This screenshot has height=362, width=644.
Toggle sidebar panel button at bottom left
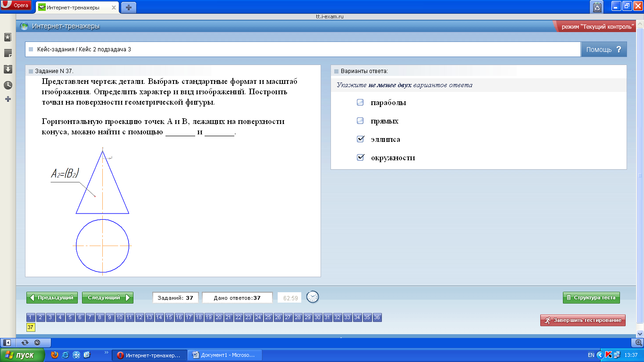click(8, 342)
